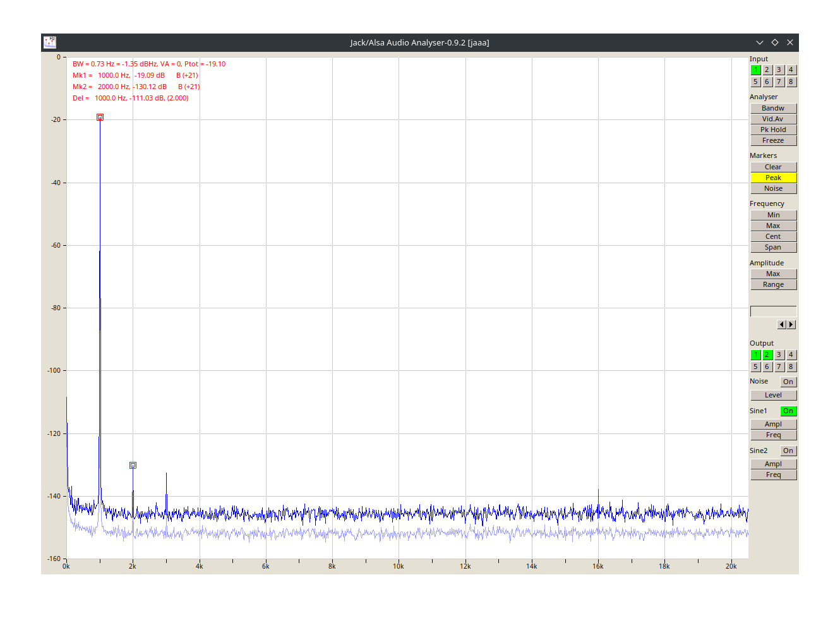
Task: Toggle the Peak marker mode
Action: coord(773,178)
